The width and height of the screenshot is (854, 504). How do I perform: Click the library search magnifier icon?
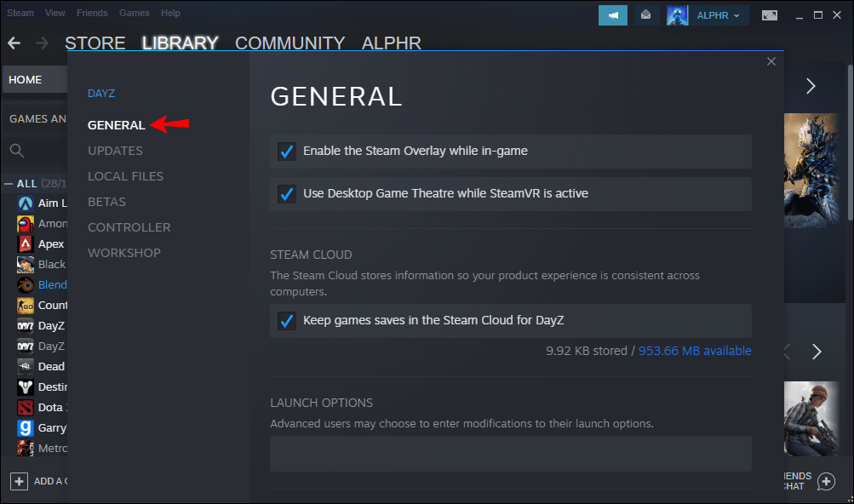(x=17, y=151)
